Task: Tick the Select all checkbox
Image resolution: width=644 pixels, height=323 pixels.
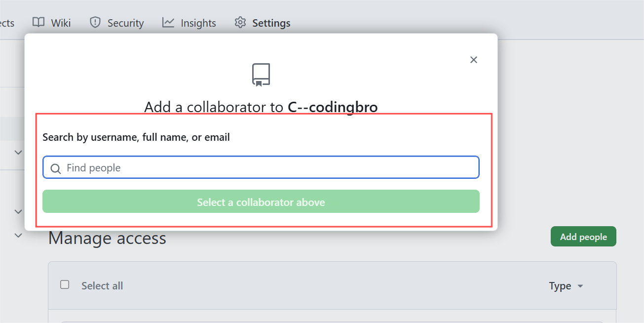Action: point(65,284)
